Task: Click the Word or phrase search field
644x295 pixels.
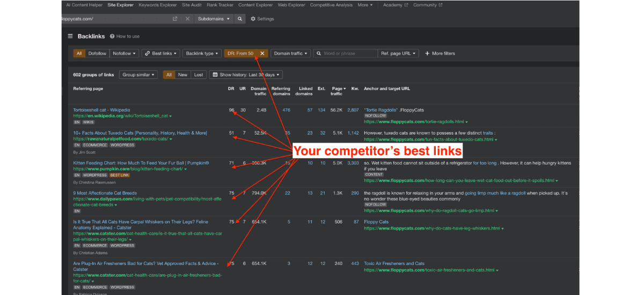Action: click(x=346, y=54)
